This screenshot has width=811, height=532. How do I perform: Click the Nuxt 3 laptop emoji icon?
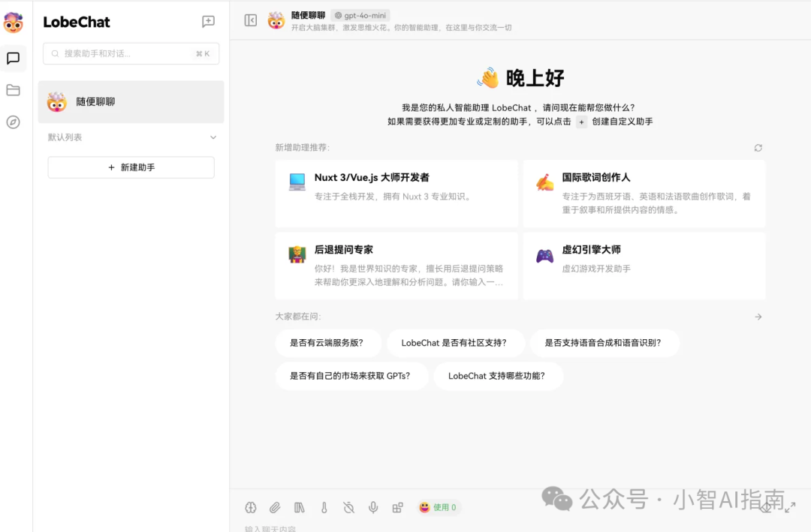(297, 182)
